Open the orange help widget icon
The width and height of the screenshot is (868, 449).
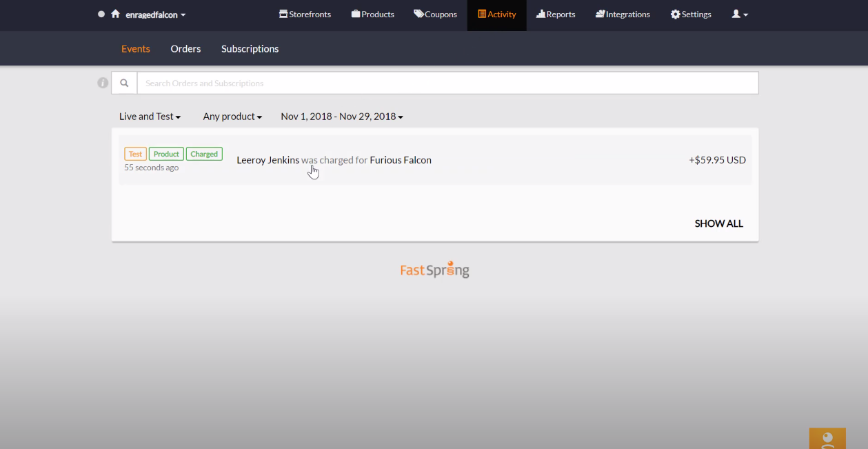[827, 439]
